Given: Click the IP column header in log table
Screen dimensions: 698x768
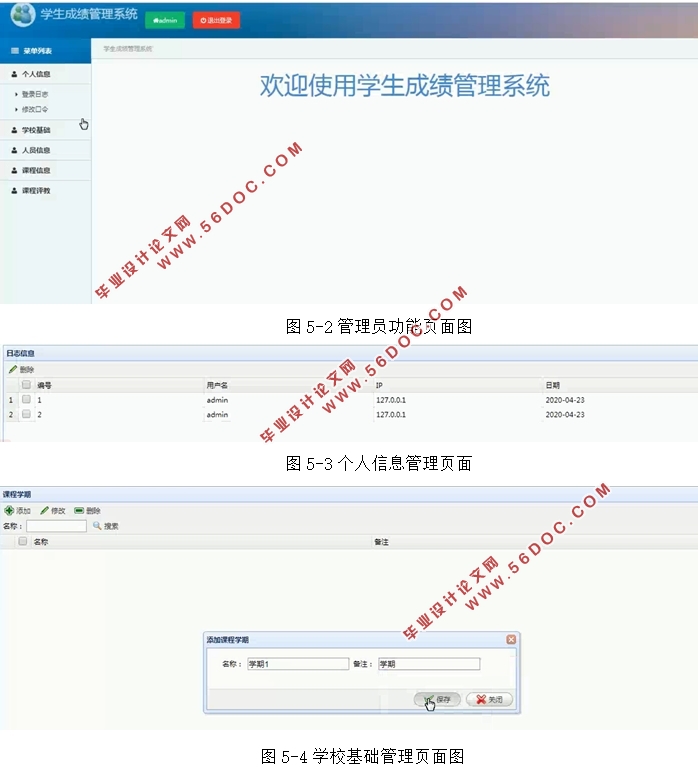Looking at the screenshot, I should 379,385.
